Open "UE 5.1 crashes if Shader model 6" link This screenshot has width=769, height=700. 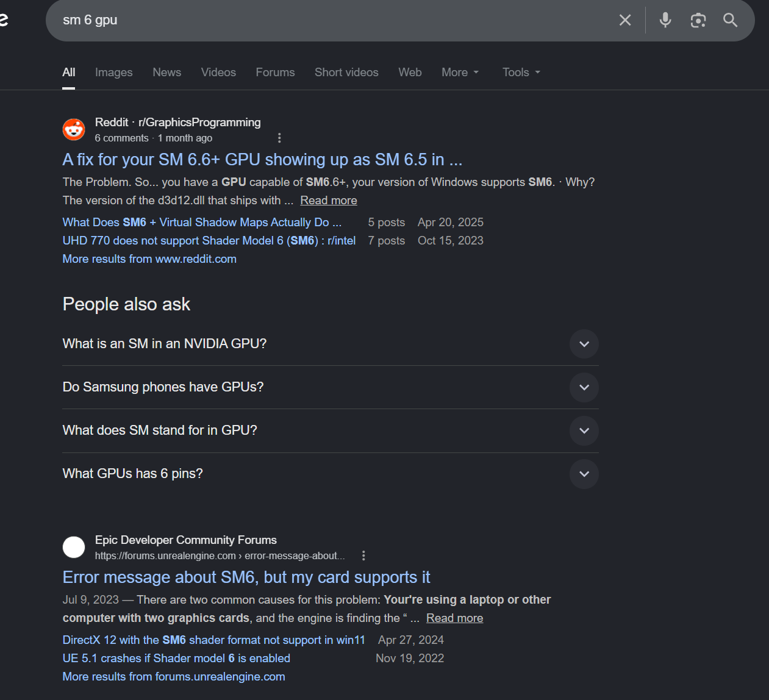(x=176, y=659)
